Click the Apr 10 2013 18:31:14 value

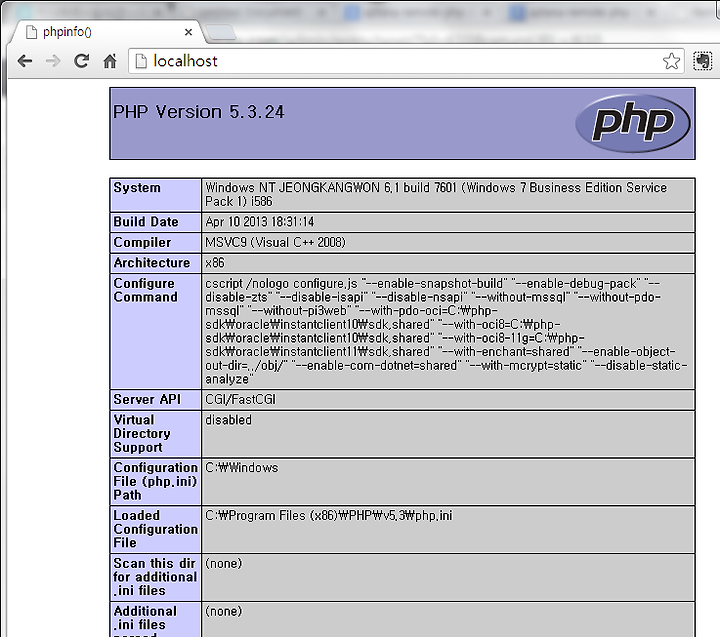259,222
